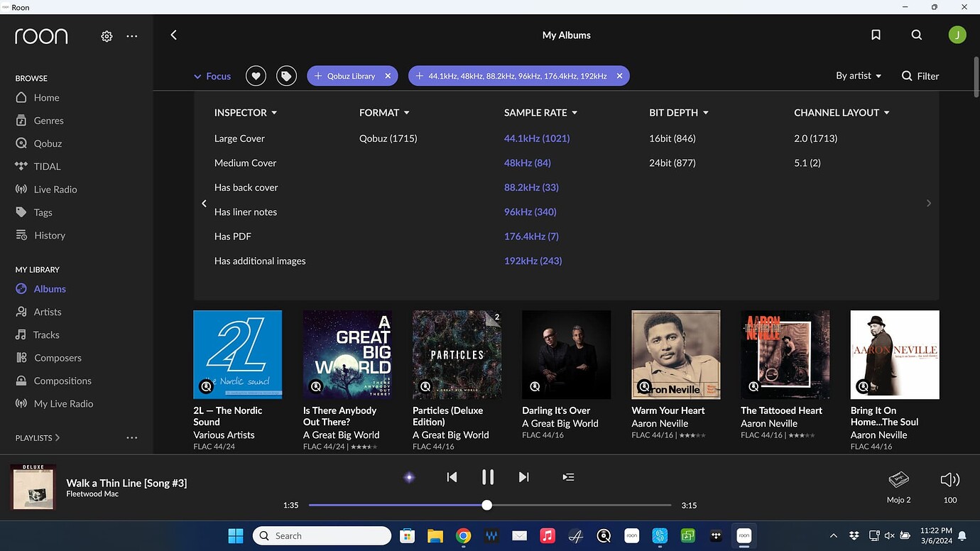The image size is (980, 551).
Task: Open the Mojo 2 audio zone selector
Action: 898,486
